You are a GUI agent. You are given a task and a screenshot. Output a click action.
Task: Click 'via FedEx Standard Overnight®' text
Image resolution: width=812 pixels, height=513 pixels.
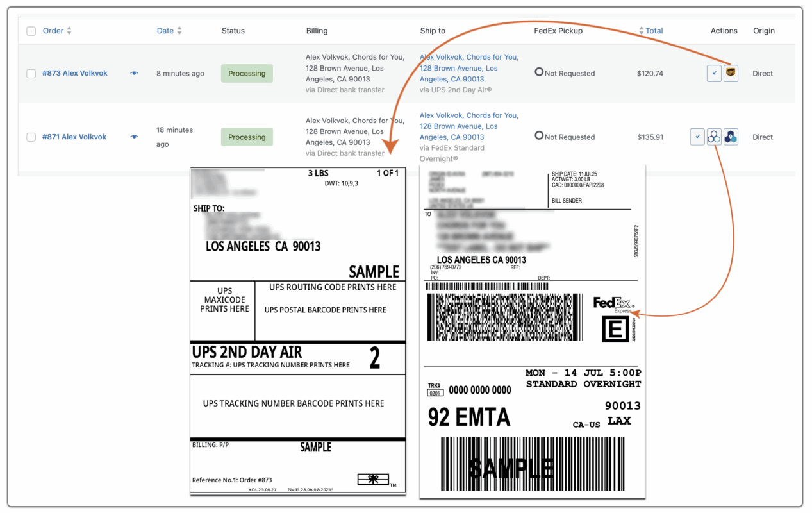click(x=452, y=153)
